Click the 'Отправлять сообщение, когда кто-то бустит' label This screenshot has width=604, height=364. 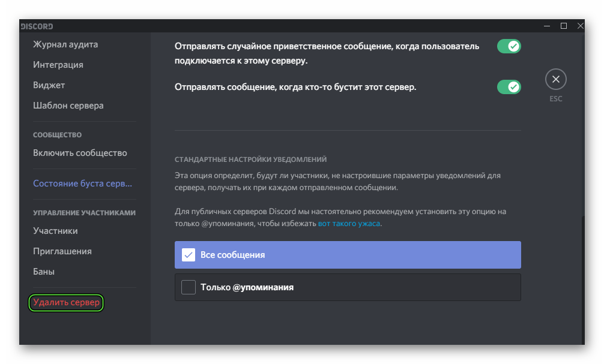(295, 87)
